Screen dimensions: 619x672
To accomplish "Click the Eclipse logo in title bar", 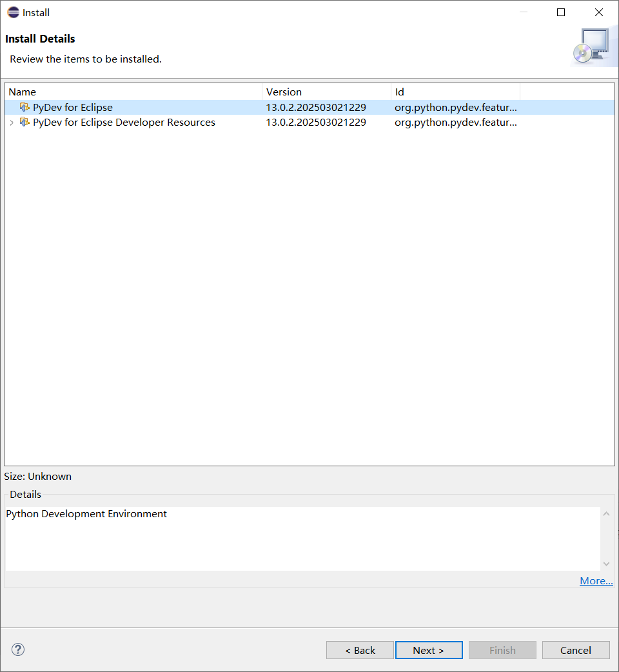I will (14, 12).
